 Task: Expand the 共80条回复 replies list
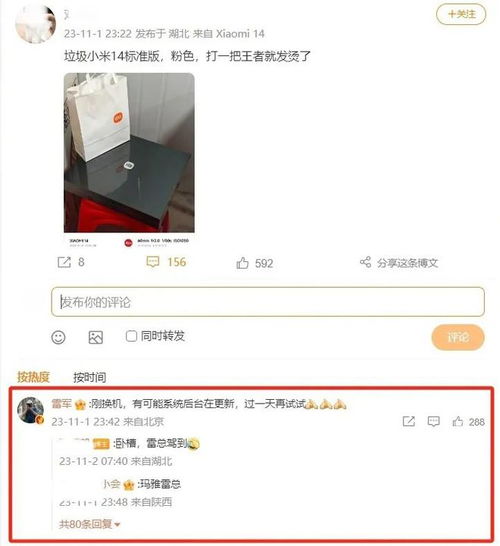[x=89, y=524]
